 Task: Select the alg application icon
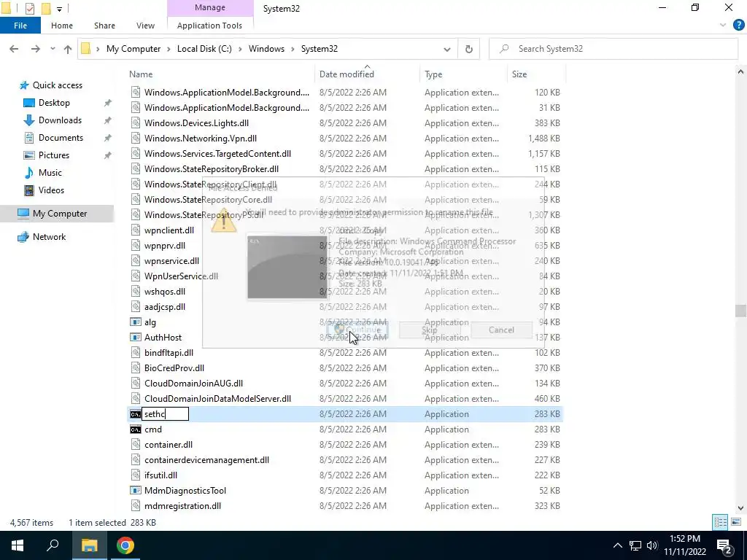tap(135, 322)
